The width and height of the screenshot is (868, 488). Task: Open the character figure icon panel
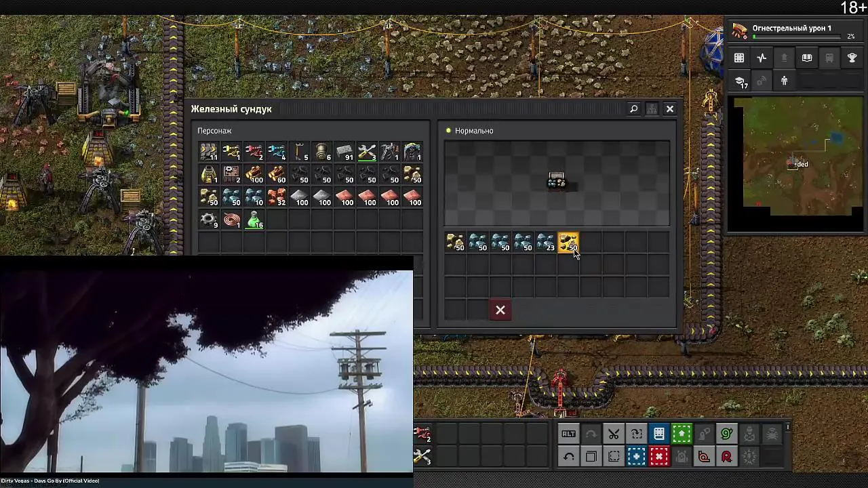click(x=785, y=81)
